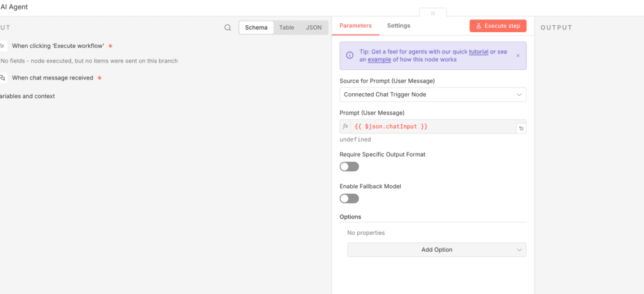The width and height of the screenshot is (644, 294).
Task: Click the drag handle atop the parameters panel
Action: click(433, 13)
